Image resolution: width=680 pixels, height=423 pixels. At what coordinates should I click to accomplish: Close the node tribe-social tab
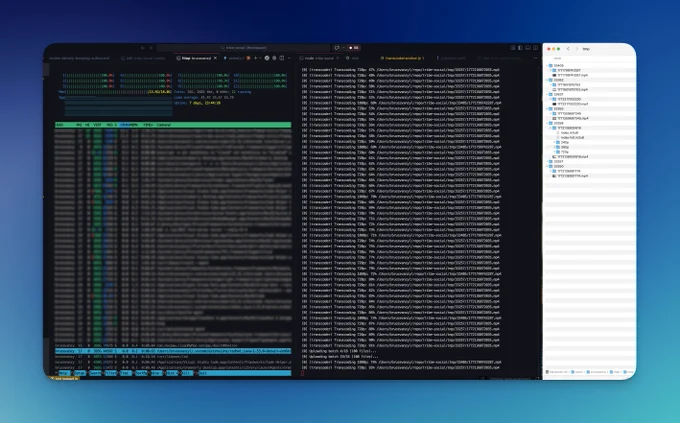(337, 58)
